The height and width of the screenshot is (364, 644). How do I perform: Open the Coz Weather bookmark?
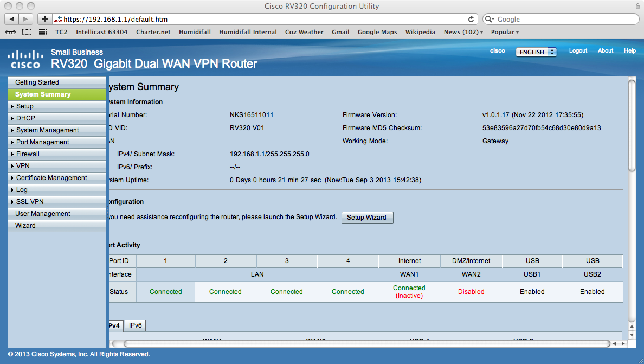click(x=304, y=32)
